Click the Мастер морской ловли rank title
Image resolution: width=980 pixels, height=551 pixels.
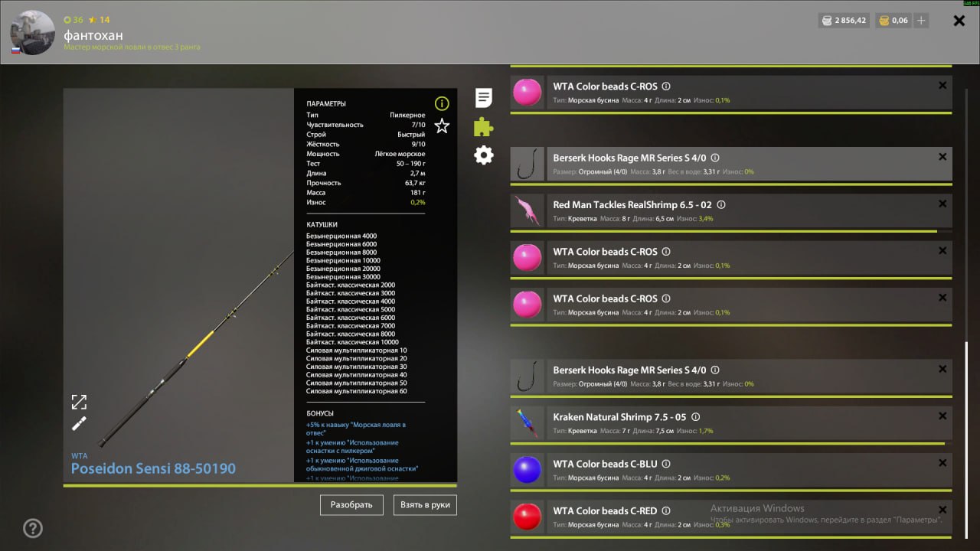(132, 47)
